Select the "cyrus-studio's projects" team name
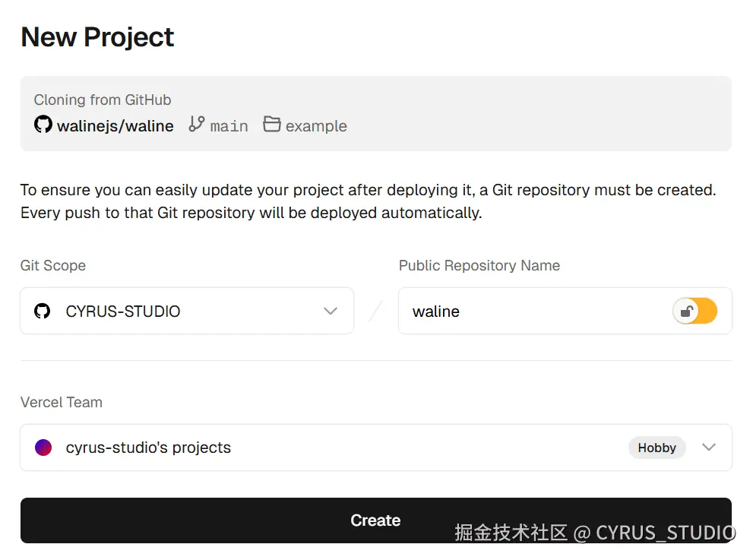 [148, 448]
